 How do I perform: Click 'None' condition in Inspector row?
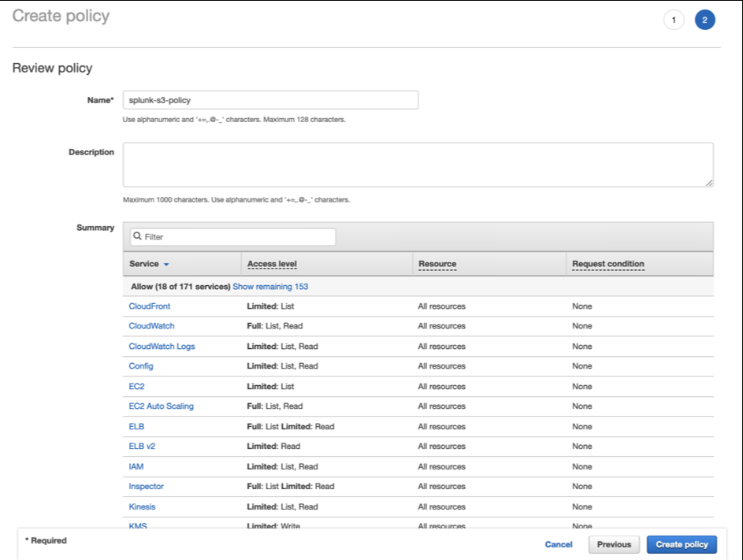point(582,487)
